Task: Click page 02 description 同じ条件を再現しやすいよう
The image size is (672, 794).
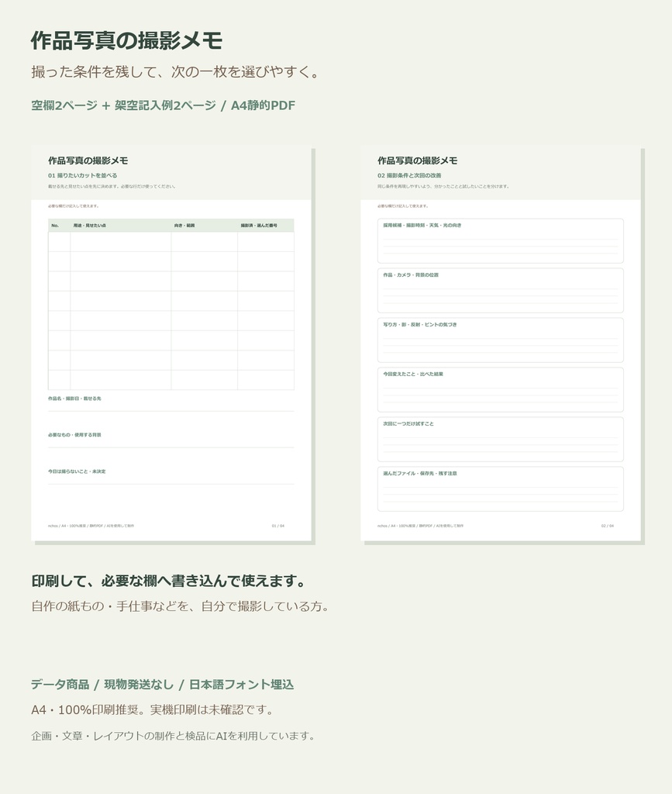Action: pos(443,186)
